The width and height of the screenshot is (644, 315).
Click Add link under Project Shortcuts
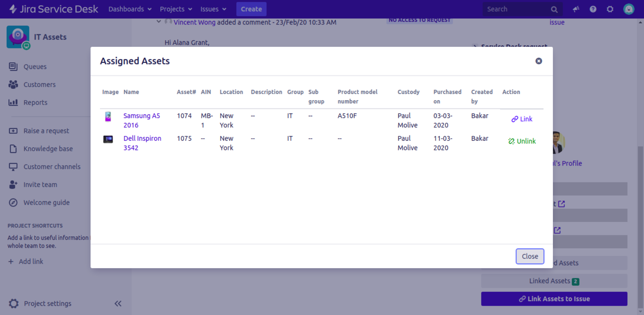click(x=26, y=261)
